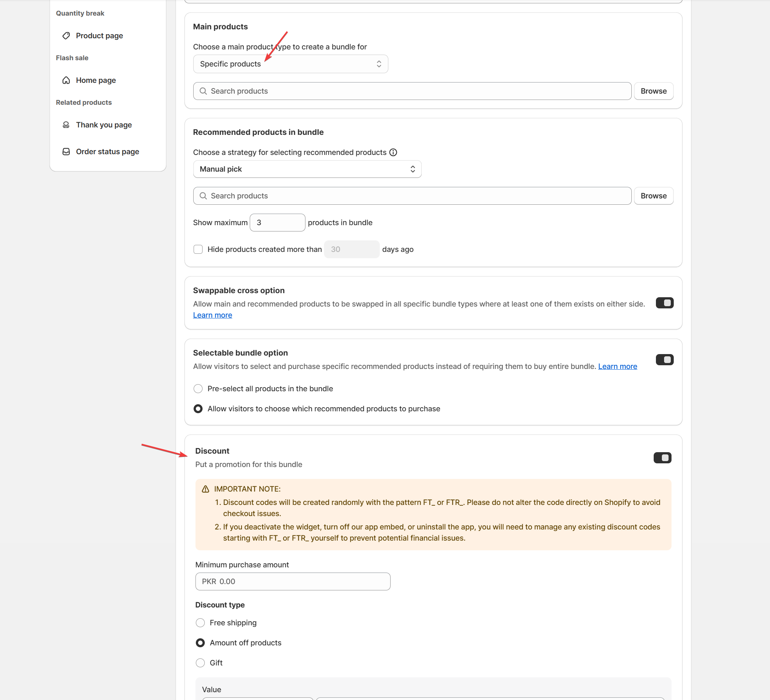Click the Home page house icon
This screenshot has height=700, width=770.
(66, 80)
